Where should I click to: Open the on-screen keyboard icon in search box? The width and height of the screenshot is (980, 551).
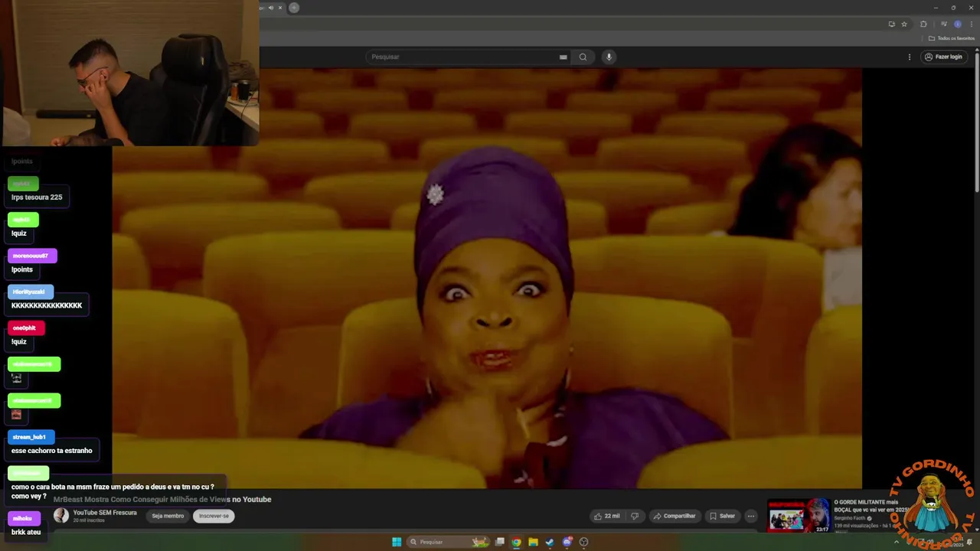563,57
